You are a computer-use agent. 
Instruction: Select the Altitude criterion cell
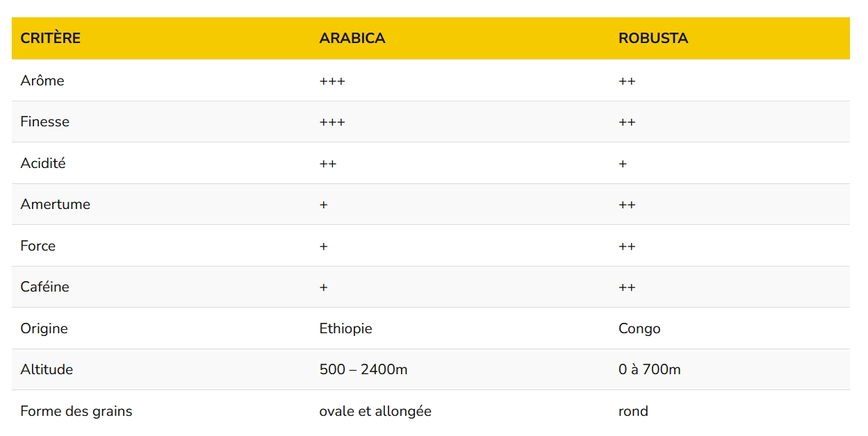point(47,369)
